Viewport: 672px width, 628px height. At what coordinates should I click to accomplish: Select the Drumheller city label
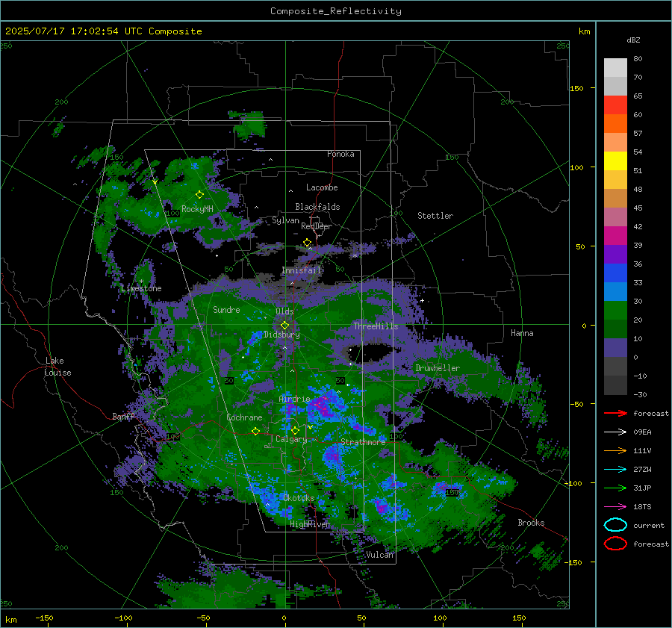(437, 368)
